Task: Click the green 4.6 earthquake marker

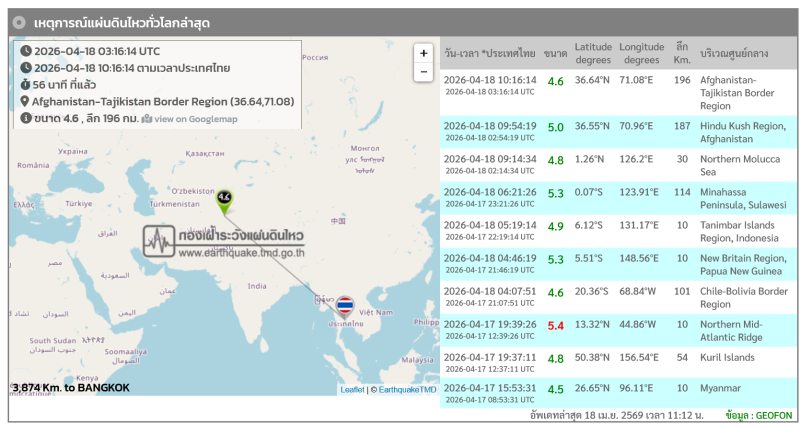Action: tap(224, 199)
